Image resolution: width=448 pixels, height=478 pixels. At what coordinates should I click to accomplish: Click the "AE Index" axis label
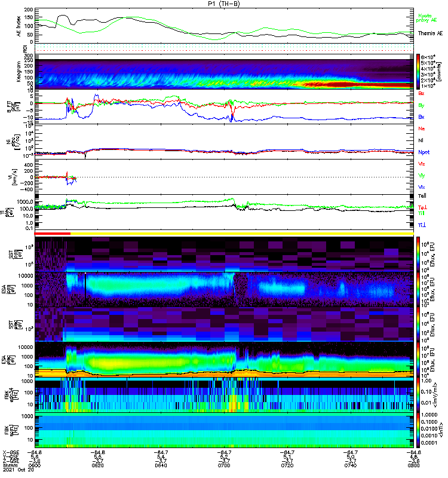[x=19, y=26]
